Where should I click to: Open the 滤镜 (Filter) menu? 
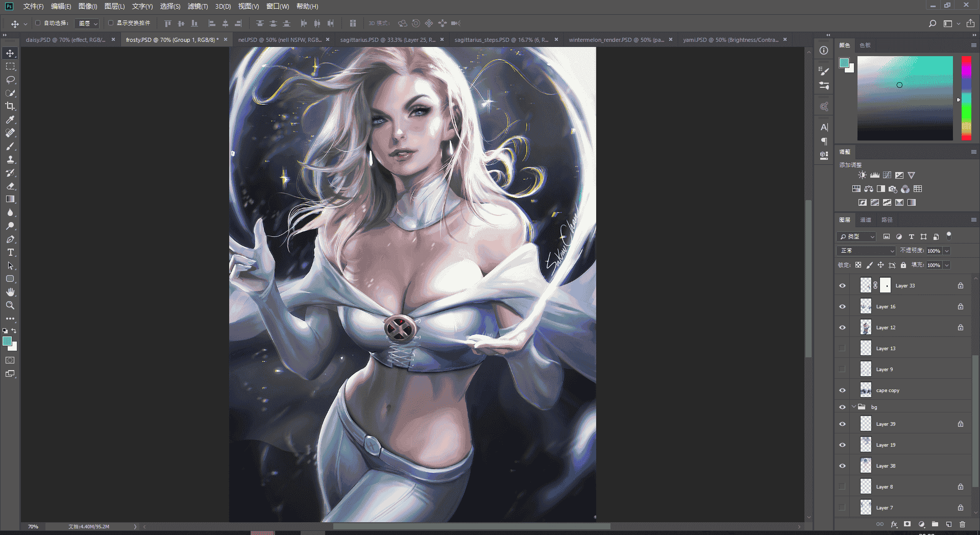pos(198,6)
